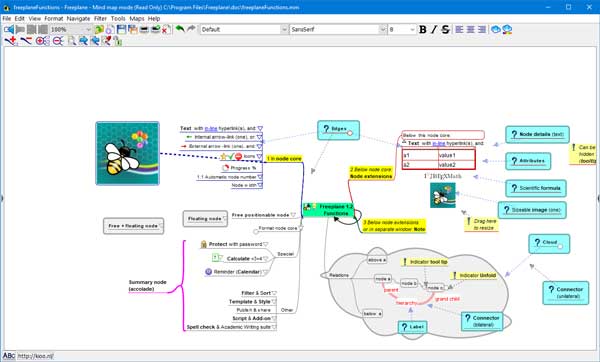Open the Tools menu
Viewport: 600px width, 362px height.
click(118, 18)
